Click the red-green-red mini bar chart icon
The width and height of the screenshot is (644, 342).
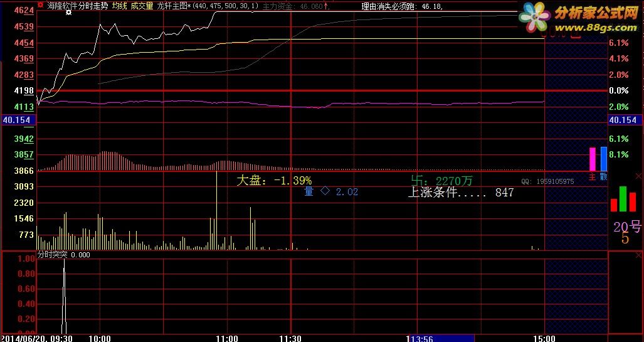pyautogui.click(x=623, y=200)
